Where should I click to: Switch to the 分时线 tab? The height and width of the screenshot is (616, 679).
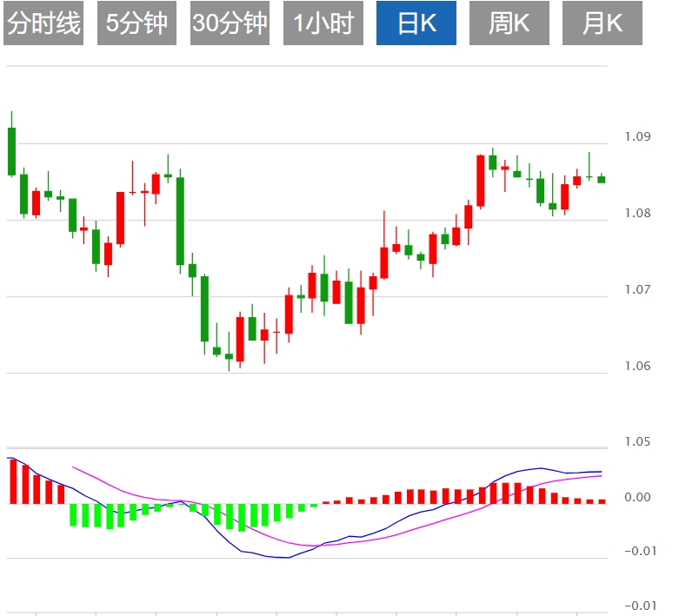43,23
